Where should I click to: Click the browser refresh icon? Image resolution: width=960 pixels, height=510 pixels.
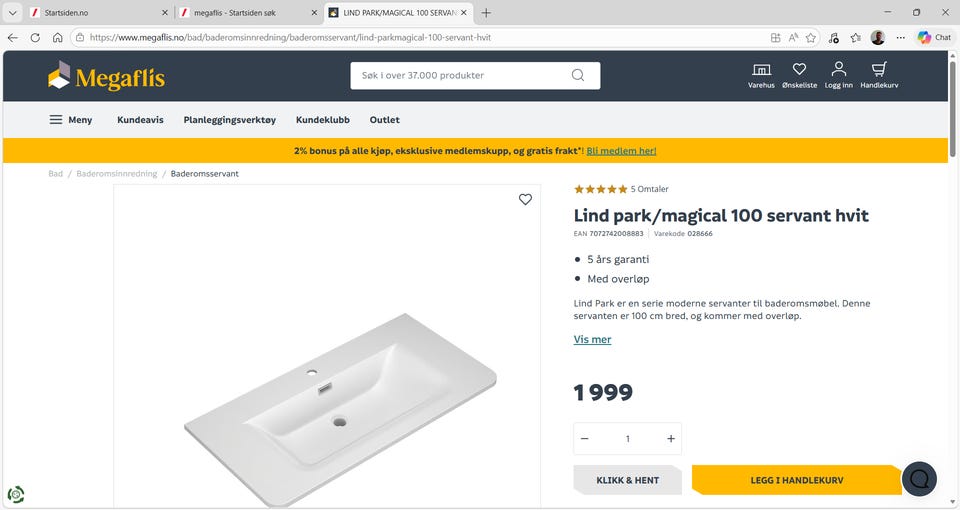tap(35, 38)
